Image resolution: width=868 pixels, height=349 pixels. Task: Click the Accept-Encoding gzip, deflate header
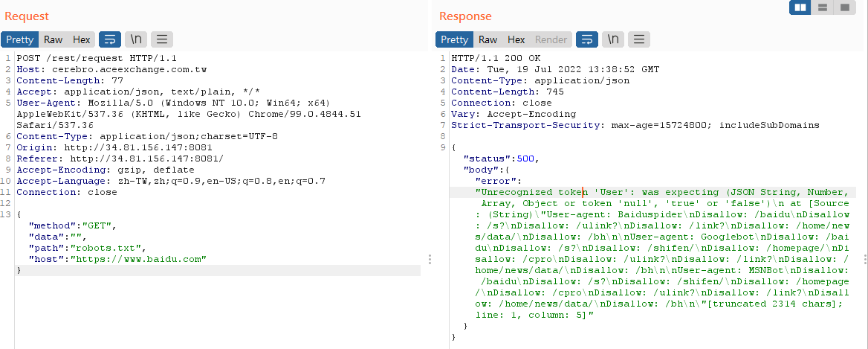pyautogui.click(x=106, y=170)
